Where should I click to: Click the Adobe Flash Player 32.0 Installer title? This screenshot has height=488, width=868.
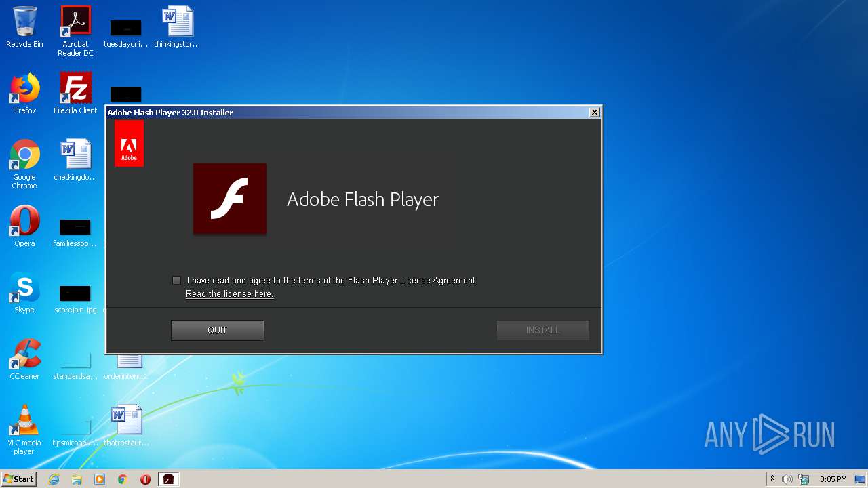coord(170,113)
